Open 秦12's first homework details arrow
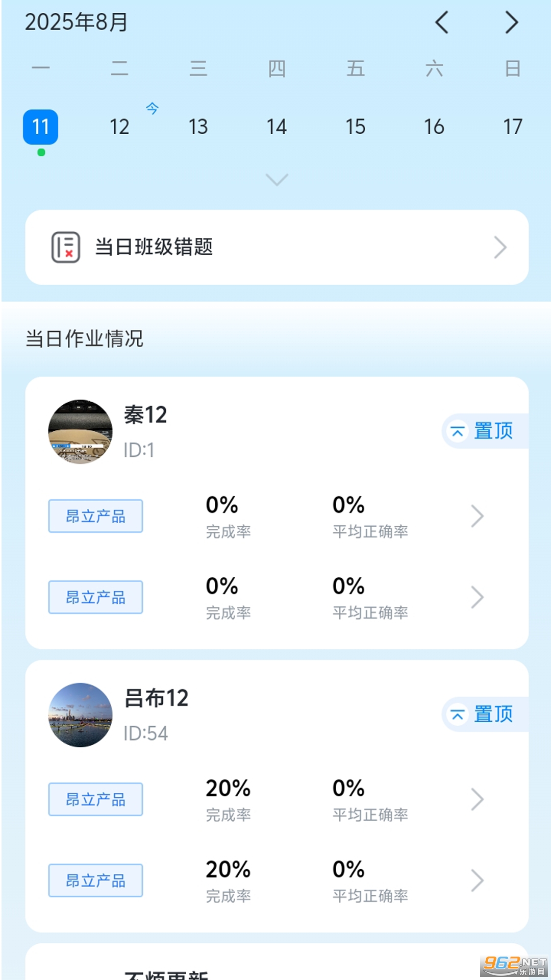Screen dimensions: 551x980 tap(477, 516)
